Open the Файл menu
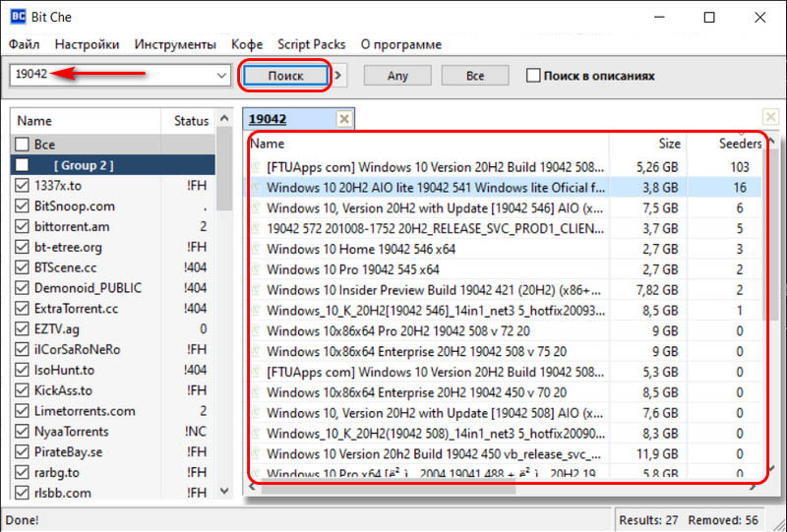Viewport: 787px width, 532px height. (x=24, y=44)
